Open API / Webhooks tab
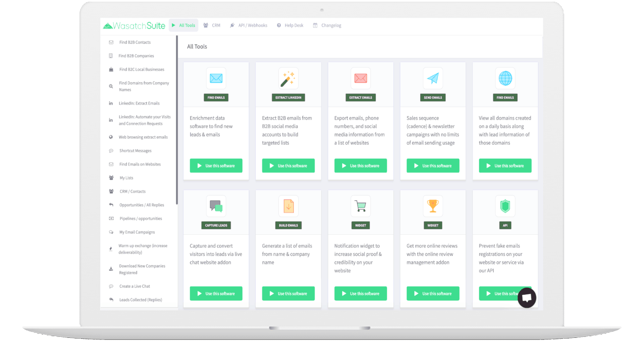This screenshot has height=362, width=644. tap(249, 25)
